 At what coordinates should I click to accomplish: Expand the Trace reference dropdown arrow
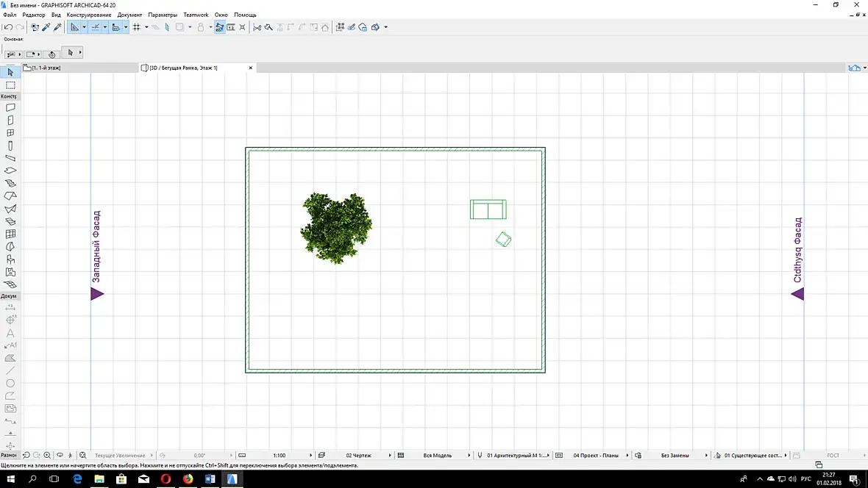pos(190,27)
